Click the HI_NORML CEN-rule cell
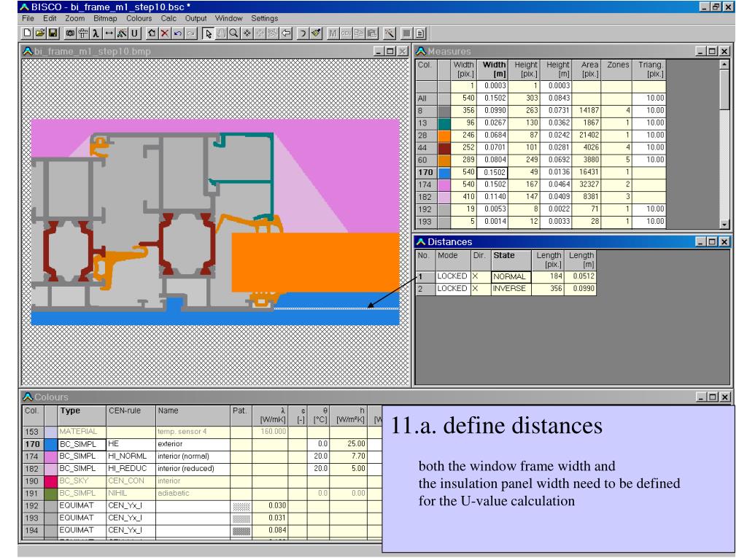This screenshot has height=560, width=747. click(131, 456)
